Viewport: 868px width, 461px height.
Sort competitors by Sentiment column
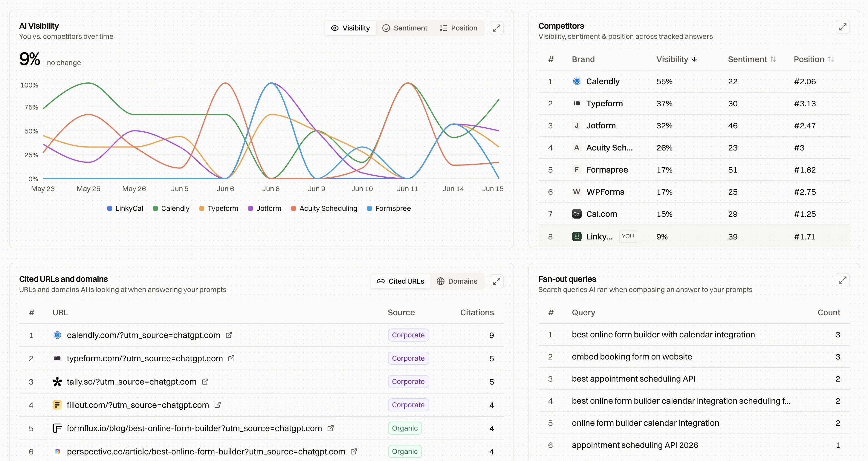click(x=752, y=59)
